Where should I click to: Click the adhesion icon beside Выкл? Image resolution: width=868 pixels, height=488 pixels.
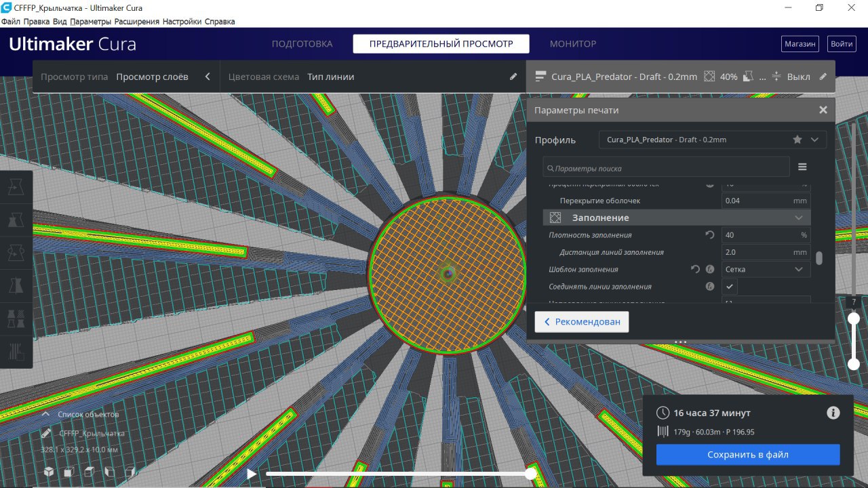pyautogui.click(x=777, y=77)
